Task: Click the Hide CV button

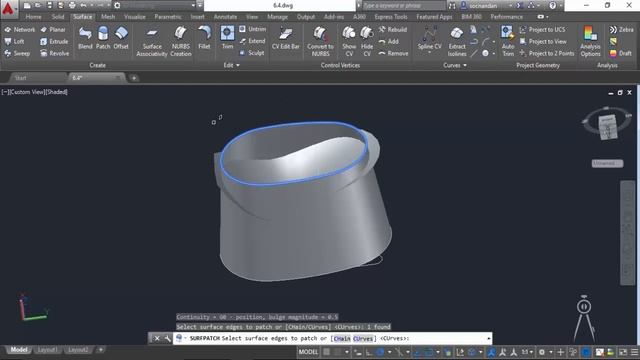Action: (x=367, y=41)
